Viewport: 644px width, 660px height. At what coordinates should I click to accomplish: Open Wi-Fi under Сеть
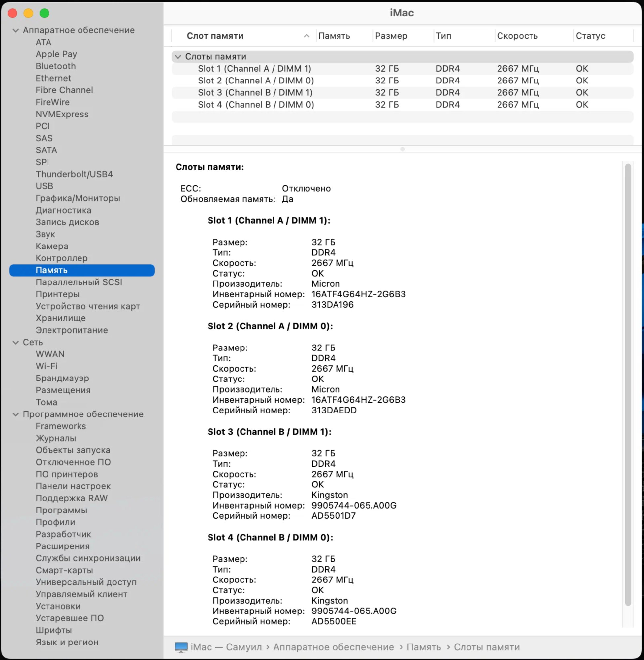click(x=47, y=366)
